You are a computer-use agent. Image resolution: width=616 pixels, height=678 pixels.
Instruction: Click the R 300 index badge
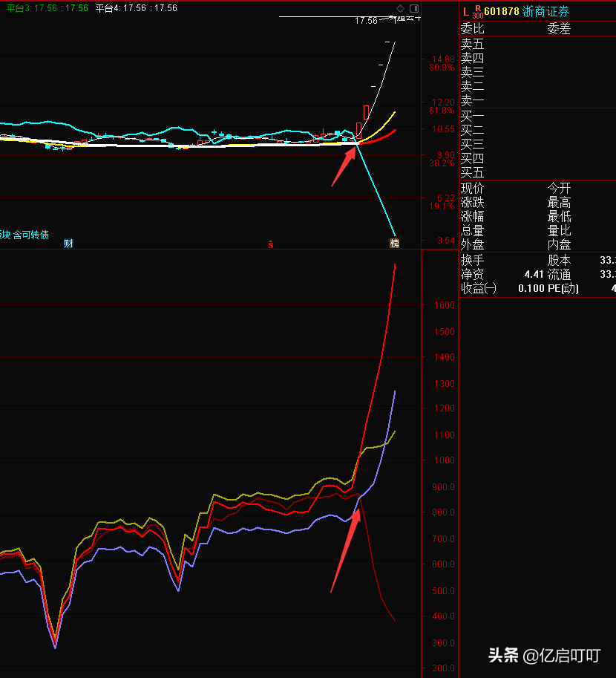(477, 11)
